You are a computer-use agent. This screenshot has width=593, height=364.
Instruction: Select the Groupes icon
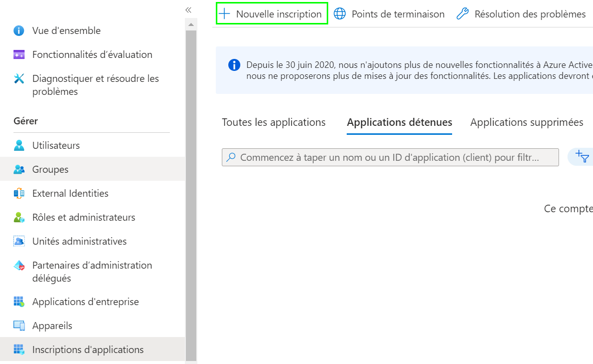pyautogui.click(x=19, y=169)
